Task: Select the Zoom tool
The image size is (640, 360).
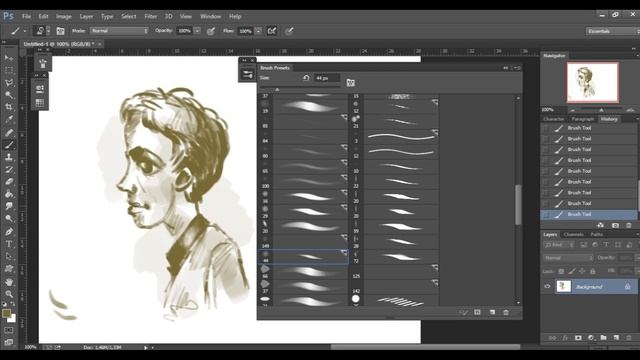Action: (x=9, y=294)
